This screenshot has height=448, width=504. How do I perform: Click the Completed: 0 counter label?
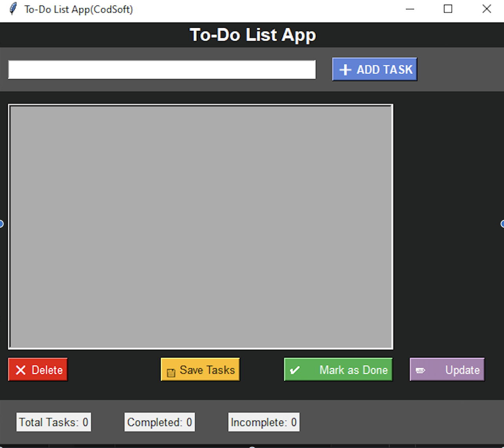160,422
